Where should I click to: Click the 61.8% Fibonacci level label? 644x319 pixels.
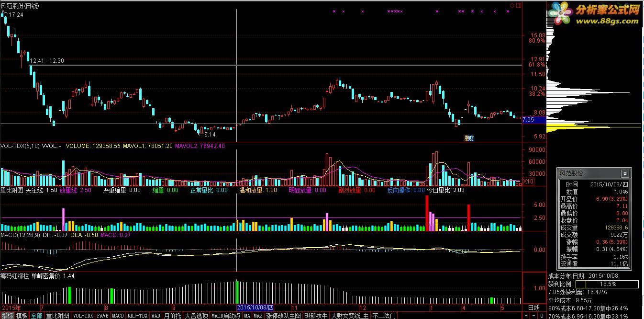pos(537,64)
